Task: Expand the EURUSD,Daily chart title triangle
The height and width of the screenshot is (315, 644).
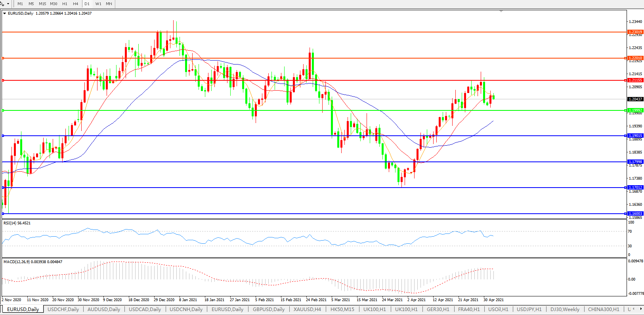Action: pyautogui.click(x=4, y=13)
